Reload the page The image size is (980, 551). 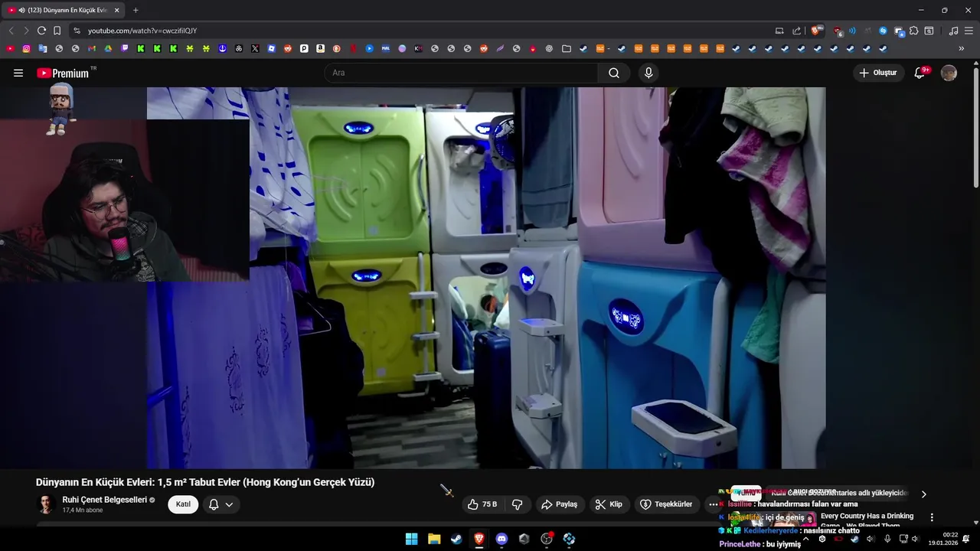41,31
